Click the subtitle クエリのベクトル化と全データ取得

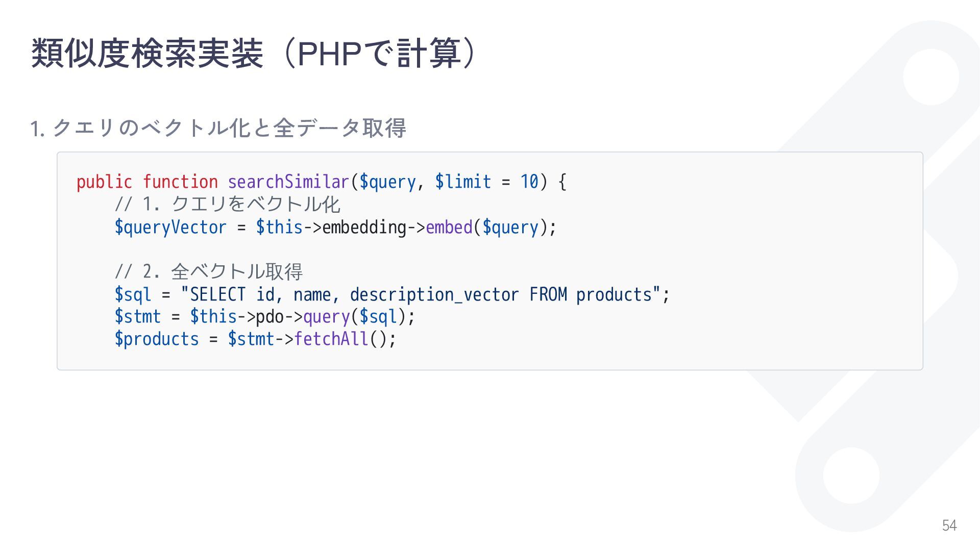click(x=229, y=128)
